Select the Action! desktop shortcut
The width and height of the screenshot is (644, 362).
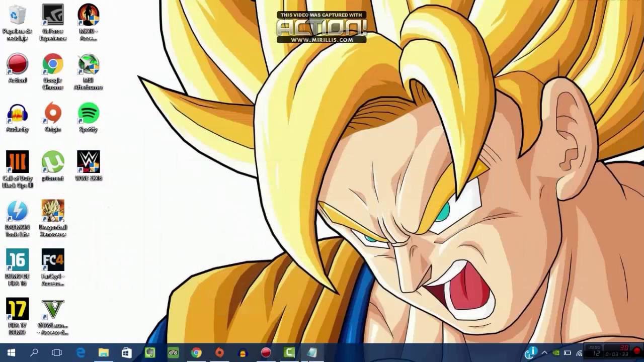[17, 68]
